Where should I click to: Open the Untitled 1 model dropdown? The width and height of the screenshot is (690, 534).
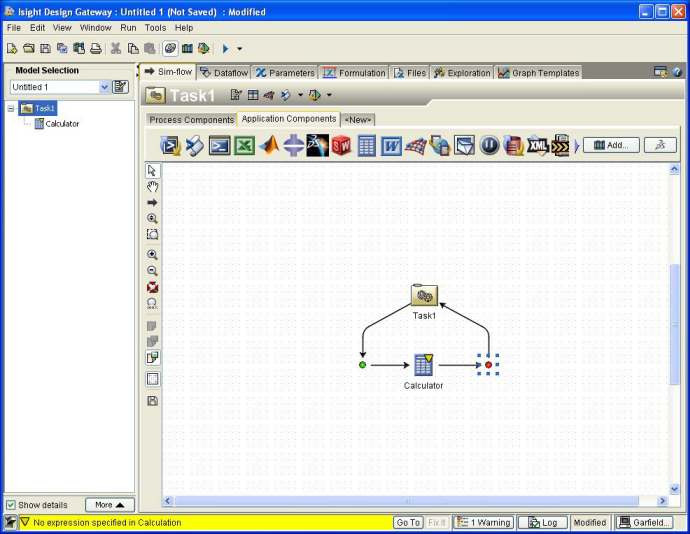(104, 87)
